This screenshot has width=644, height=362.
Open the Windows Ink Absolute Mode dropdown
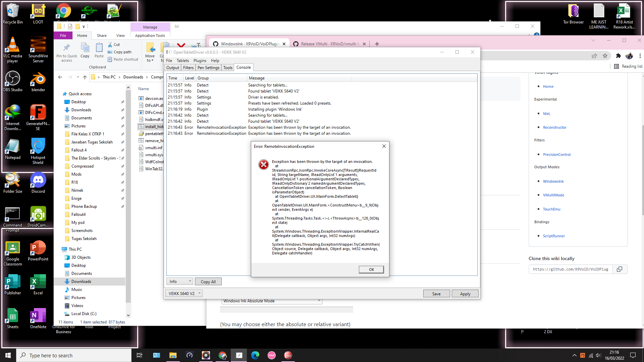271,301
